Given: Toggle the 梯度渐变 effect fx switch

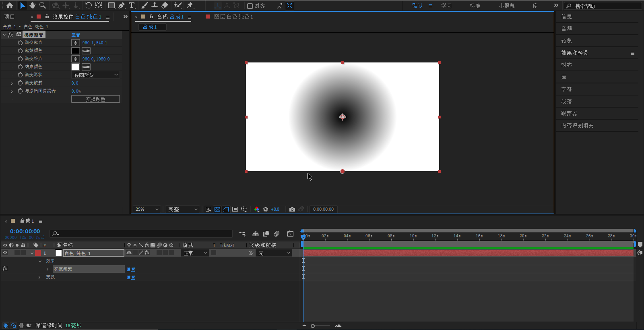Looking at the screenshot, I should [10, 35].
